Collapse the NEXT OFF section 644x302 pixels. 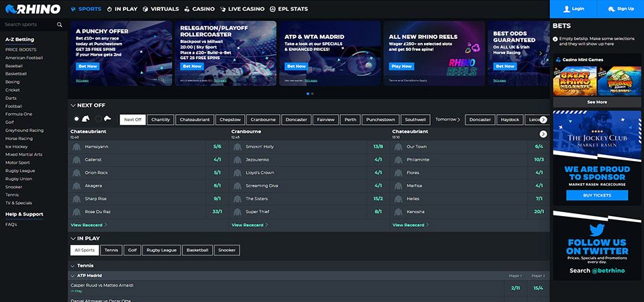pyautogui.click(x=73, y=105)
